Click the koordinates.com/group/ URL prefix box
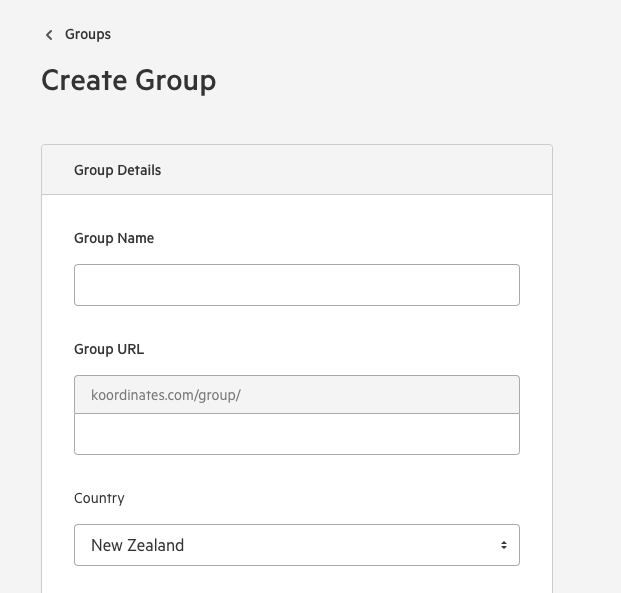 297,395
